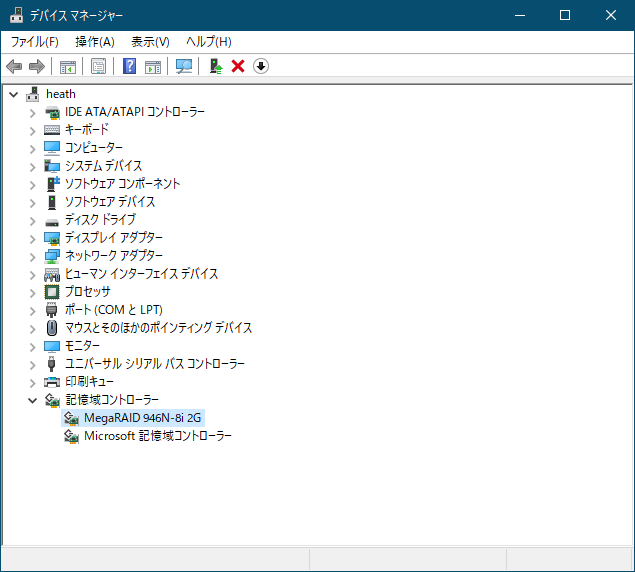Click the icon beside ヒューマン インターフェイス デバイス
This screenshot has height=572, width=635.
(52, 274)
